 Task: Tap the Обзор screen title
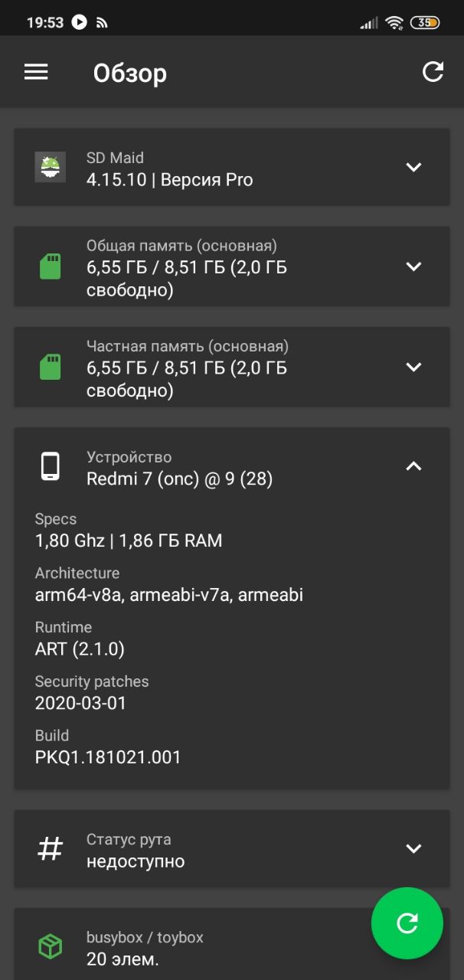coord(130,73)
